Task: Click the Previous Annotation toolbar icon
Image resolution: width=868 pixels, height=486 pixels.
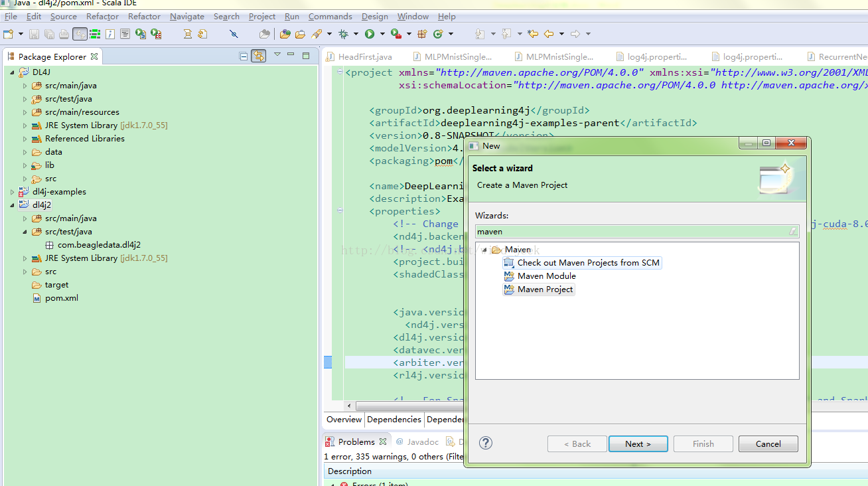Action: pos(506,34)
